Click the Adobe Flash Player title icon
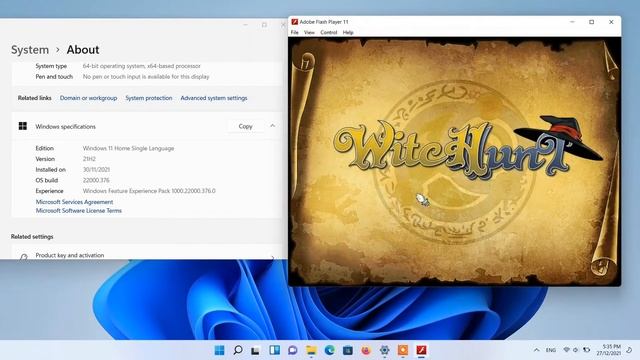Image resolution: width=640 pixels, height=360 pixels. [x=295, y=22]
